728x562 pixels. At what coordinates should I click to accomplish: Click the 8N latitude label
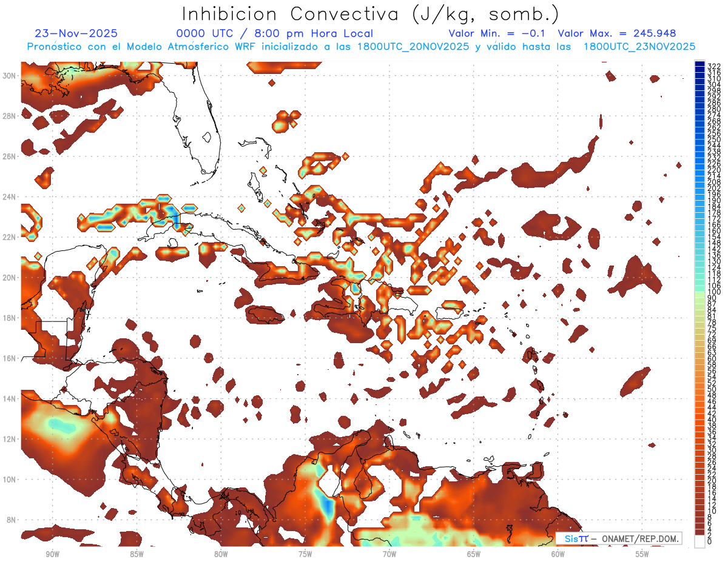[x=10, y=520]
